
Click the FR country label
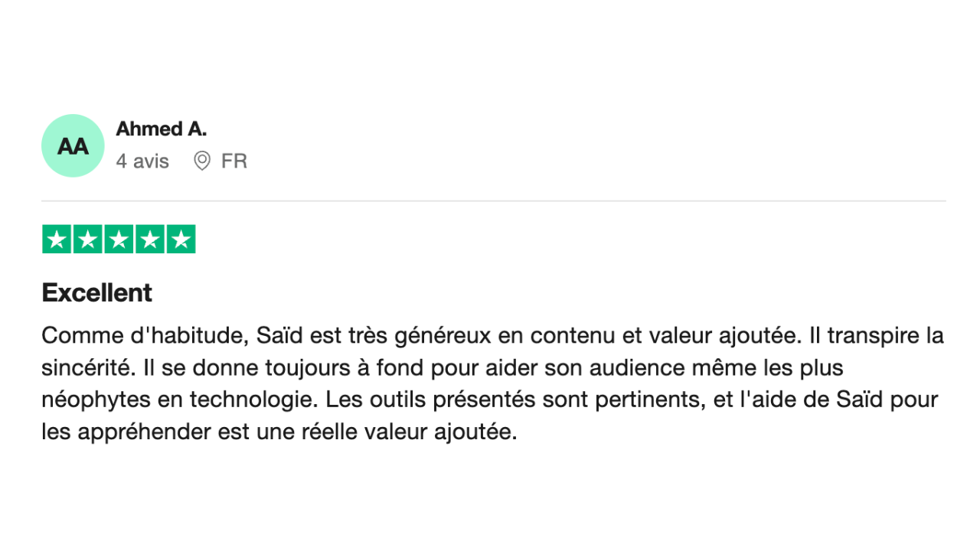click(x=234, y=161)
